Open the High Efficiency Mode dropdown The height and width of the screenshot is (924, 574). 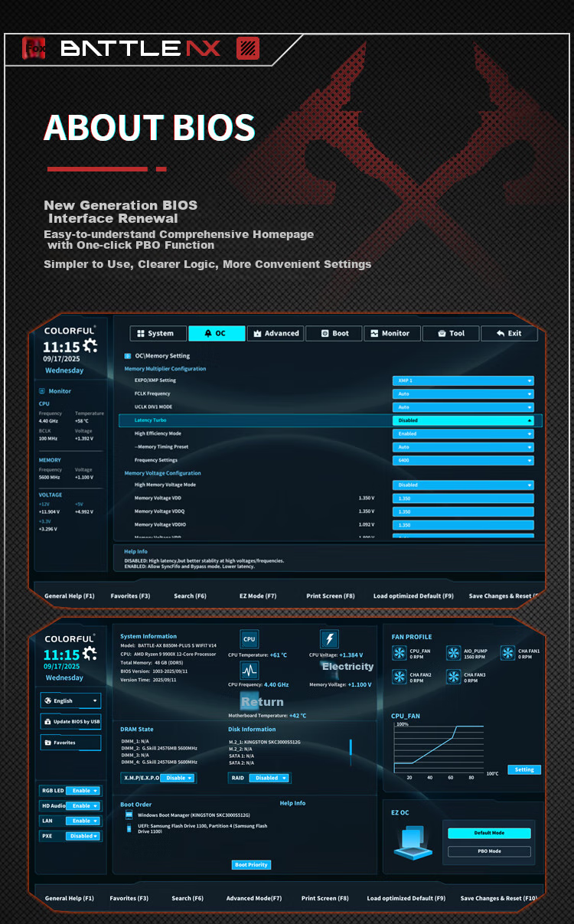463,433
